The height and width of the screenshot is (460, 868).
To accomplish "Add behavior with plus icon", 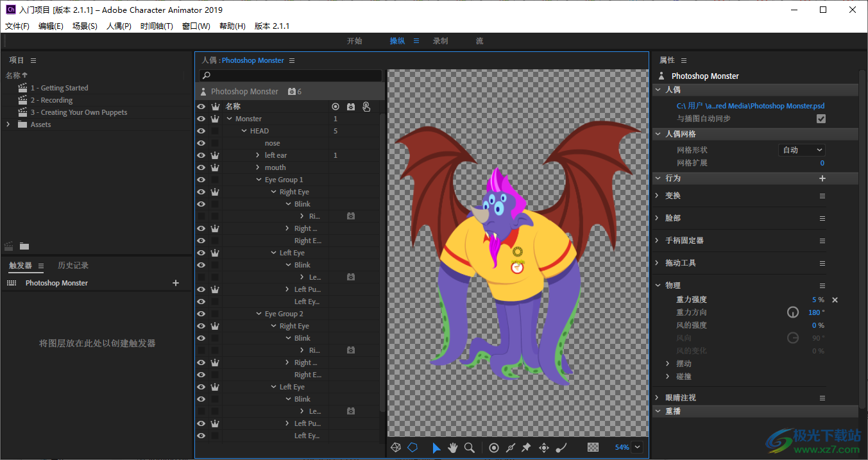I will click(x=822, y=178).
